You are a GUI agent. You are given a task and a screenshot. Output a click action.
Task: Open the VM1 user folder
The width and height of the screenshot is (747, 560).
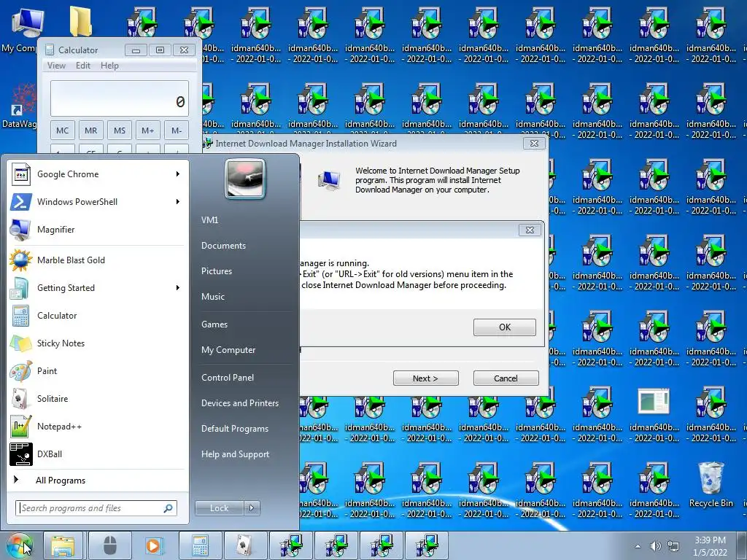209,220
